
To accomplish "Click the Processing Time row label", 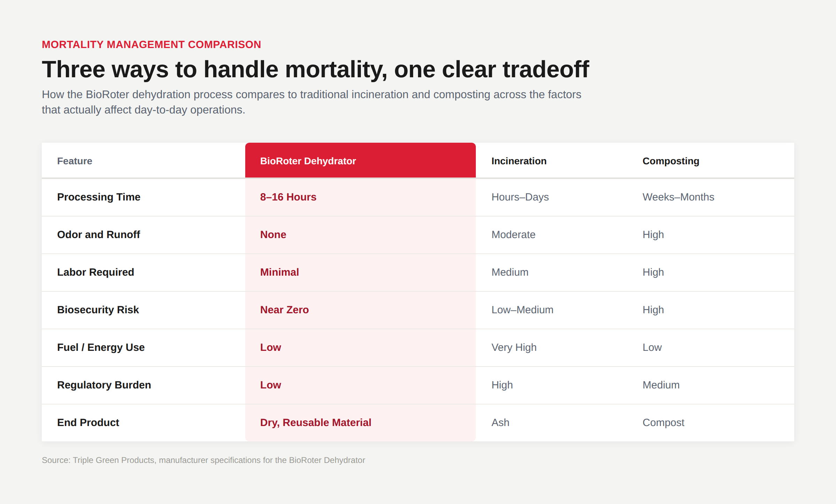I will tap(99, 197).
